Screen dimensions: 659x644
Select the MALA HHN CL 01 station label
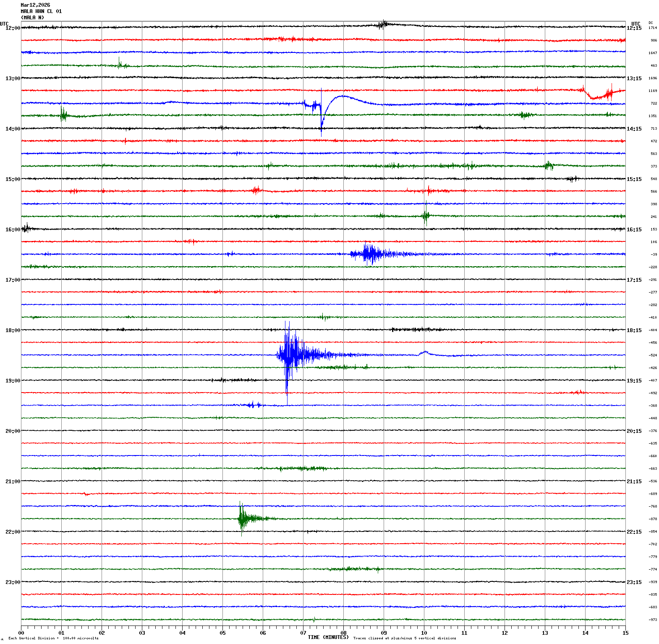point(41,11)
